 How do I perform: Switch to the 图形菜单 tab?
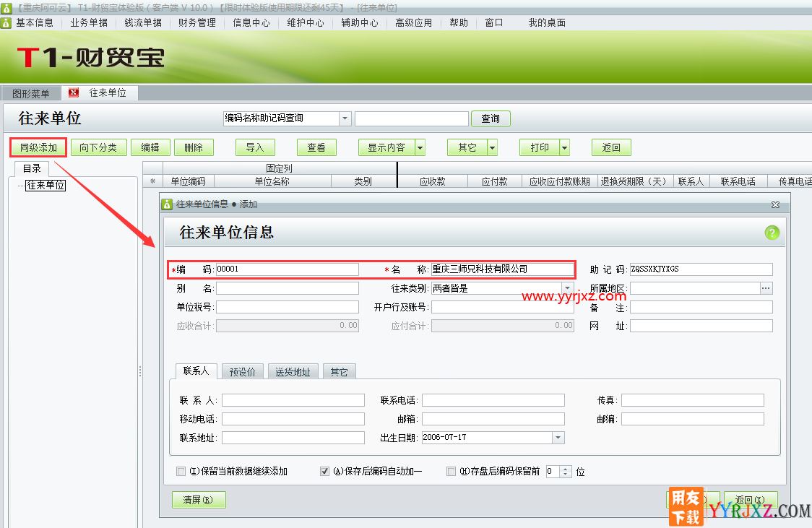pos(31,94)
